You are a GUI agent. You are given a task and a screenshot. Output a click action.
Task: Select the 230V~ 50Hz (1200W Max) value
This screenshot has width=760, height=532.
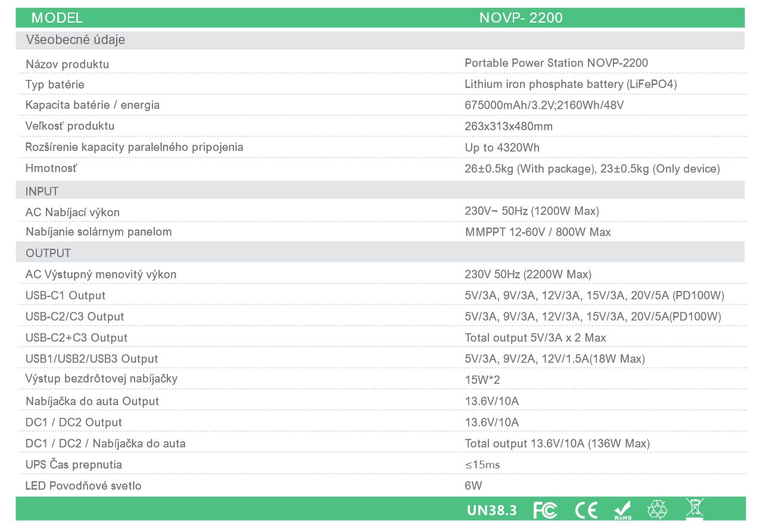pyautogui.click(x=532, y=211)
